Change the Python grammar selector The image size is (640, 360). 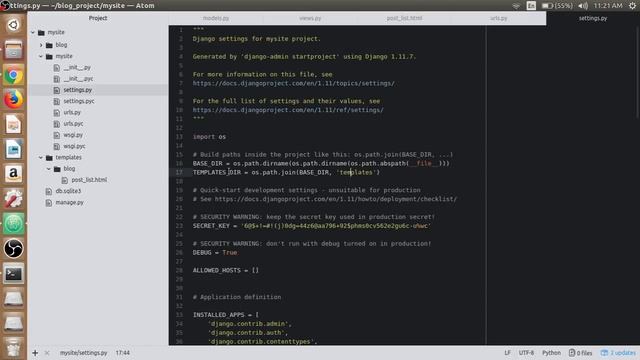[x=551, y=353]
